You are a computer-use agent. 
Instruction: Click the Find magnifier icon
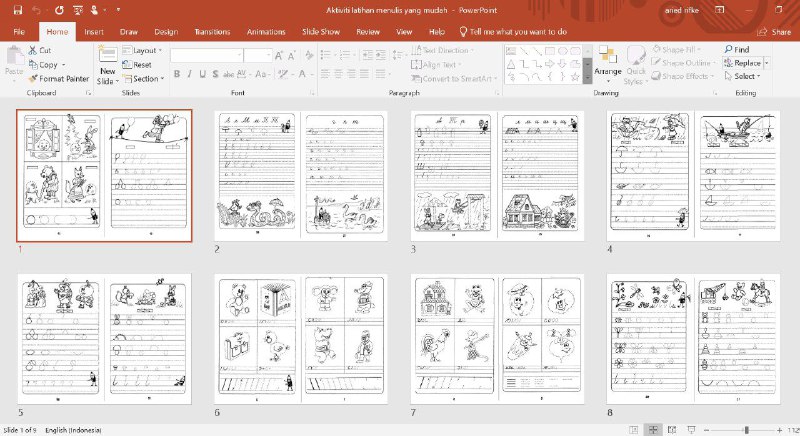tap(728, 49)
